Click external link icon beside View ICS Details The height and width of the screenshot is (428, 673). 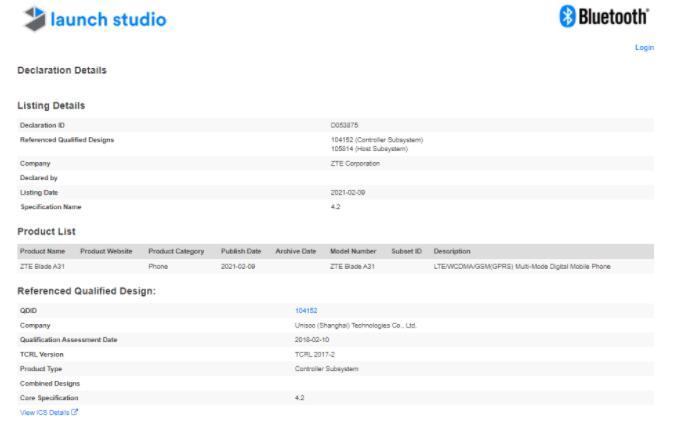(x=75, y=412)
